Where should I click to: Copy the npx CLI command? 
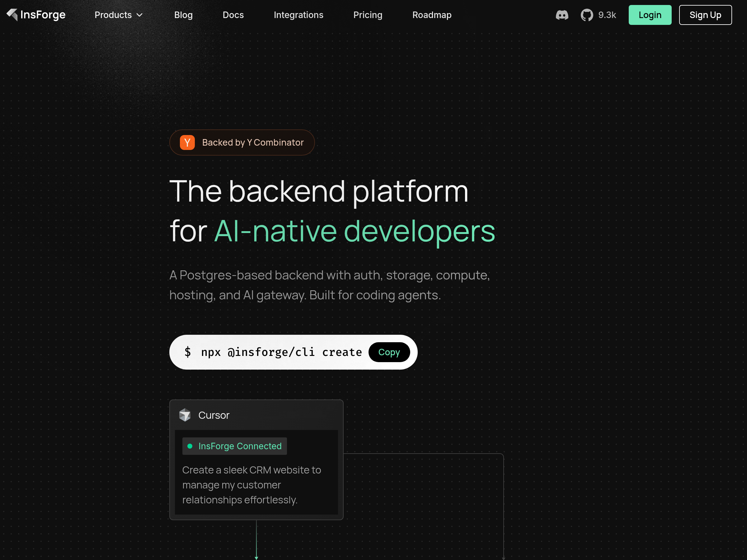coord(389,352)
